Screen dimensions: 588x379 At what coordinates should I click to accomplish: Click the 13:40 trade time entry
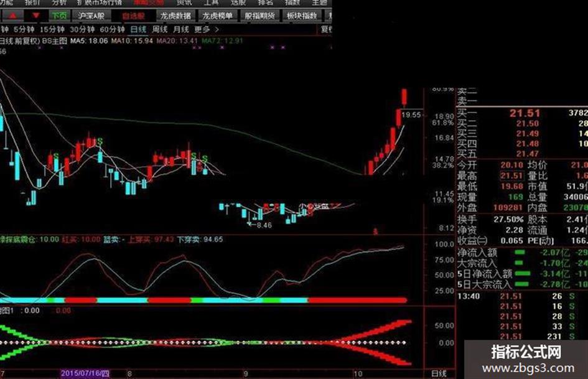tap(469, 296)
